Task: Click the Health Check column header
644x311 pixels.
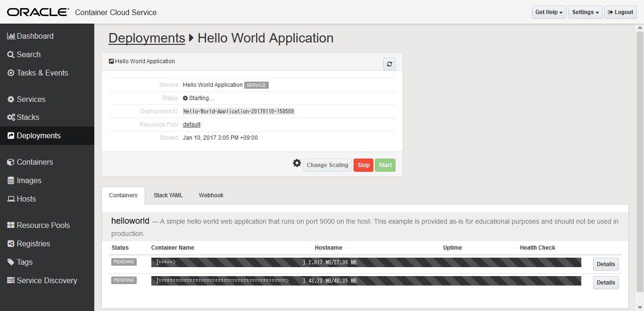Action: (537, 248)
